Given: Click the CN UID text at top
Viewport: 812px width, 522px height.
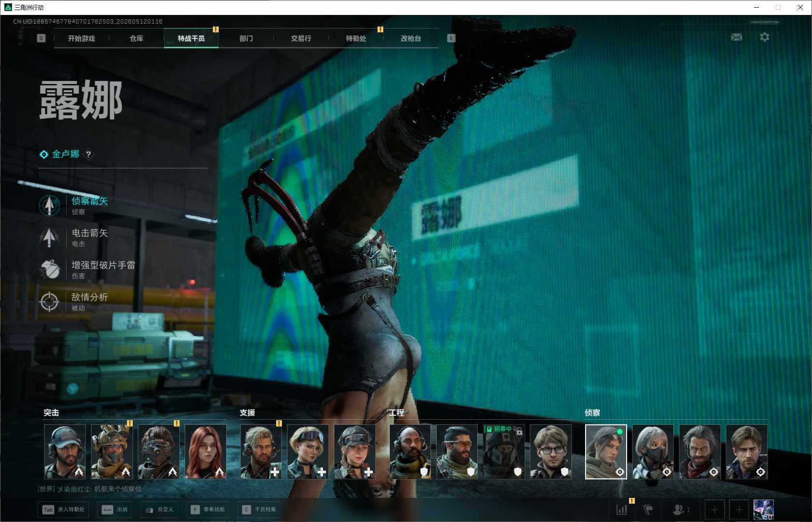Looking at the screenshot, I should pos(88,22).
